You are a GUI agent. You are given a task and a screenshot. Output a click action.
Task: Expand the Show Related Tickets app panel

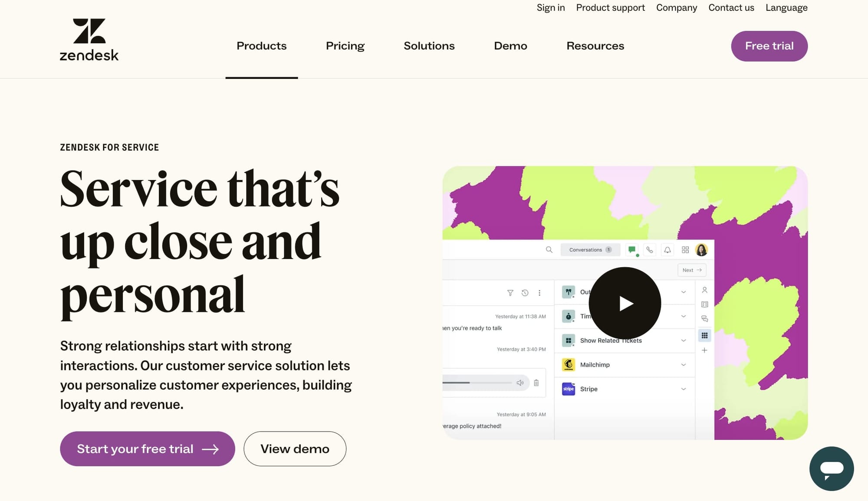click(684, 341)
